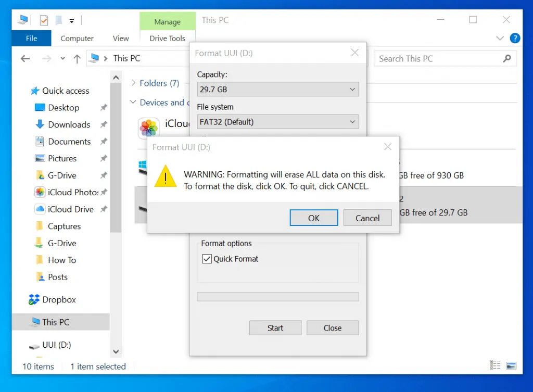
Task: Open the File system FAT32 dropdown
Action: [278, 122]
